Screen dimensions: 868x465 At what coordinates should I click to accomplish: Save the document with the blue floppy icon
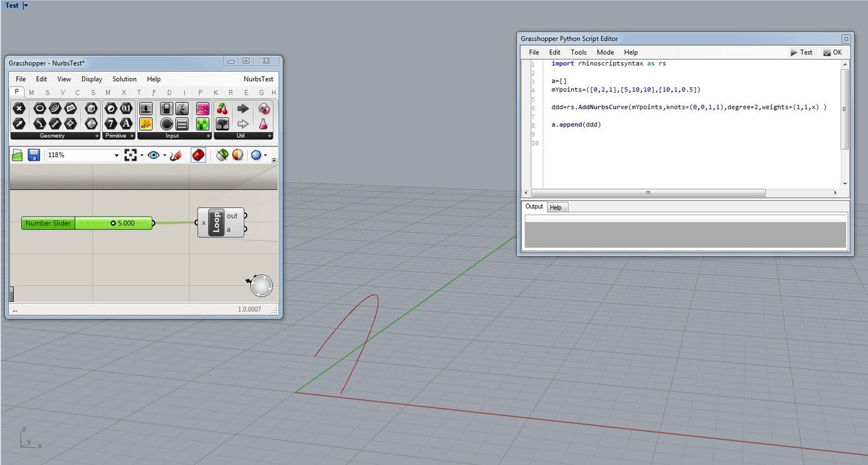click(x=34, y=155)
